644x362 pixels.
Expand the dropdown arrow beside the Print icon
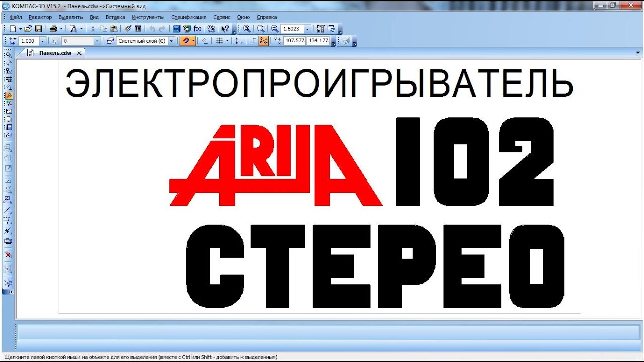[x=61, y=29]
